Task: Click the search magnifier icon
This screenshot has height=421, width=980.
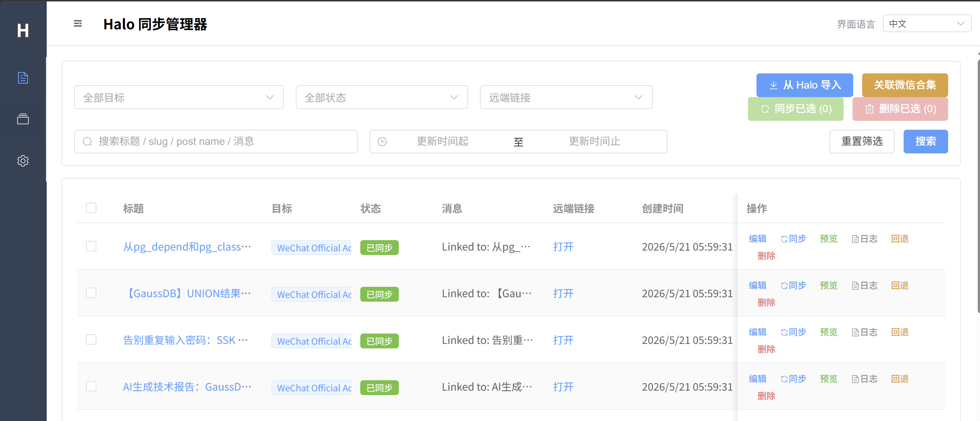Action: pos(87,142)
